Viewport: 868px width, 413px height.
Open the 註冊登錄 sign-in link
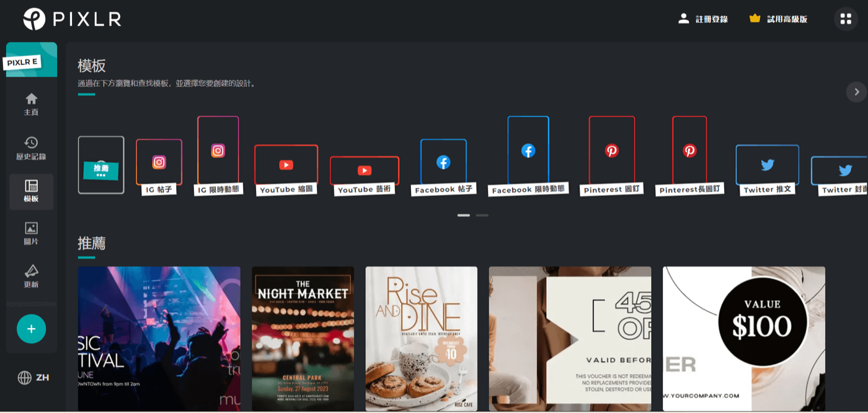(711, 19)
